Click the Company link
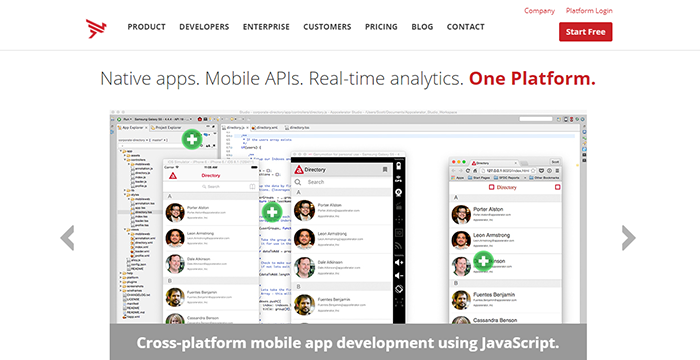This screenshot has height=360, width=700. (x=539, y=11)
